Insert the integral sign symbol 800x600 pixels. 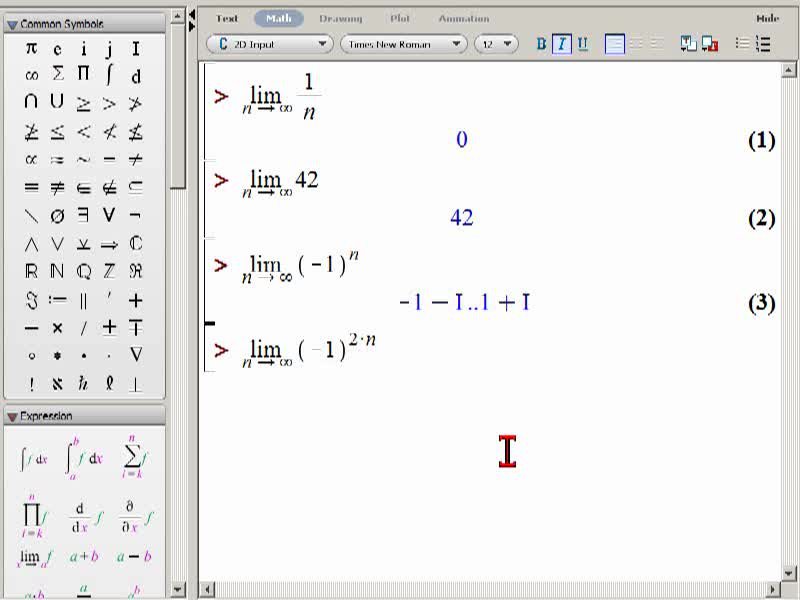(x=109, y=74)
